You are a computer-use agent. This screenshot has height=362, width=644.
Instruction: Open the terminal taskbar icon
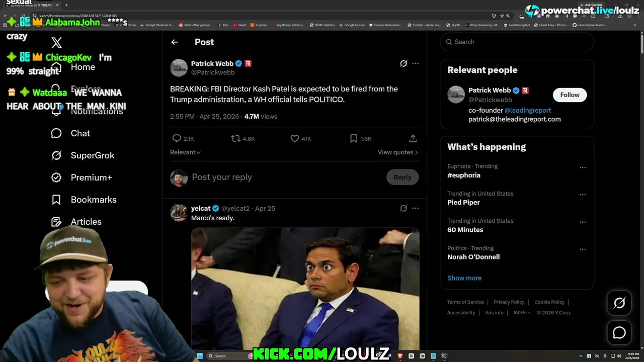(444, 356)
